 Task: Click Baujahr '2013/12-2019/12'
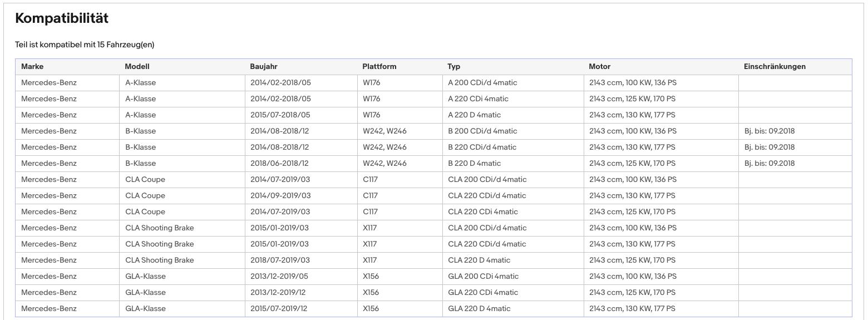click(x=278, y=293)
